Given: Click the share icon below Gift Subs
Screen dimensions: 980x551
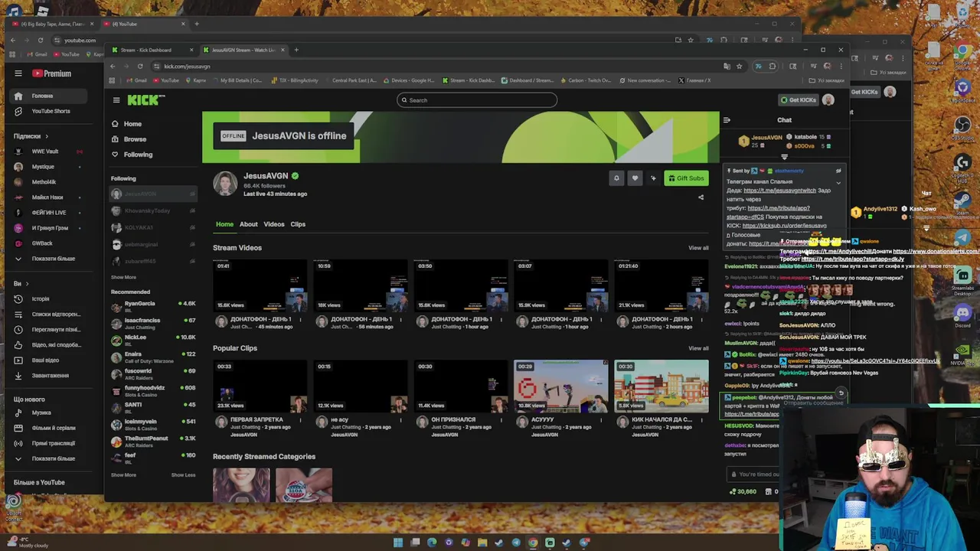Looking at the screenshot, I should click(x=701, y=197).
